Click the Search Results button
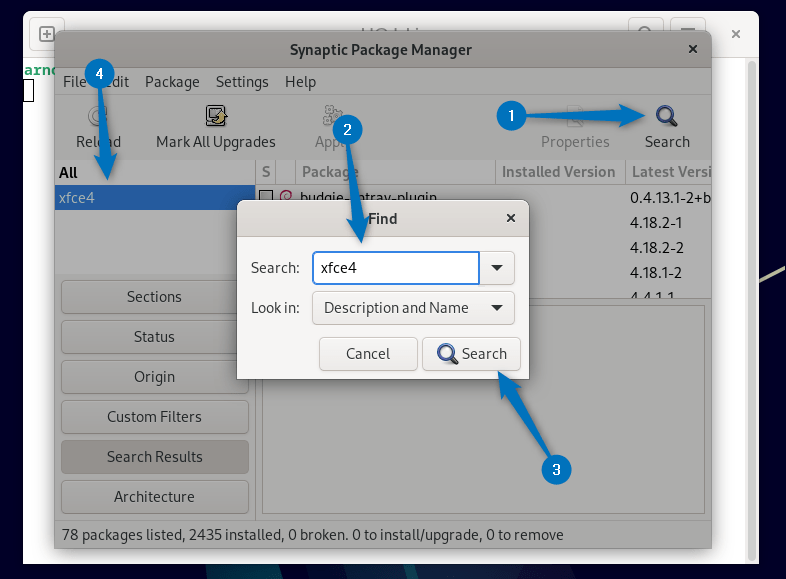This screenshot has height=579, width=786. [154, 457]
